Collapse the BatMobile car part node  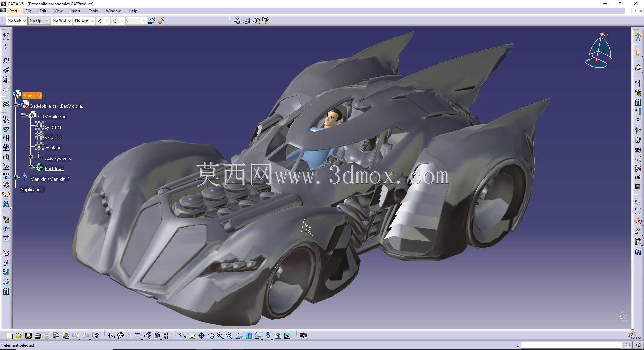tap(23, 115)
